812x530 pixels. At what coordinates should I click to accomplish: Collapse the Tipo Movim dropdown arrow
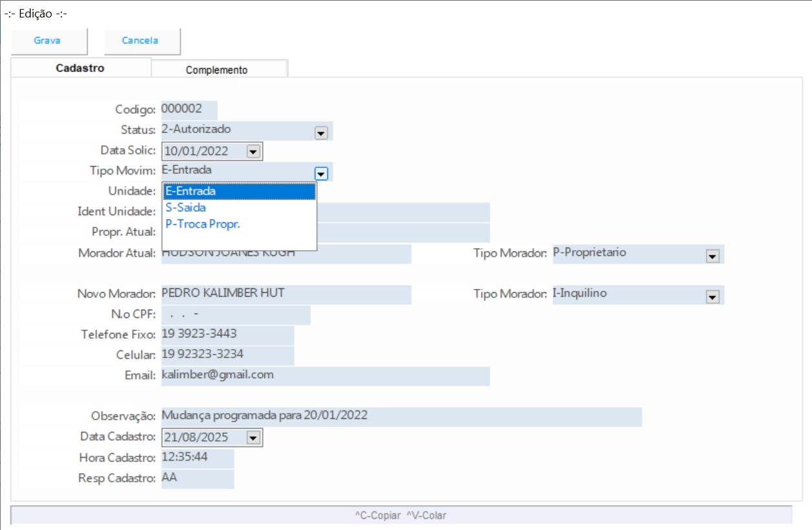point(321,173)
